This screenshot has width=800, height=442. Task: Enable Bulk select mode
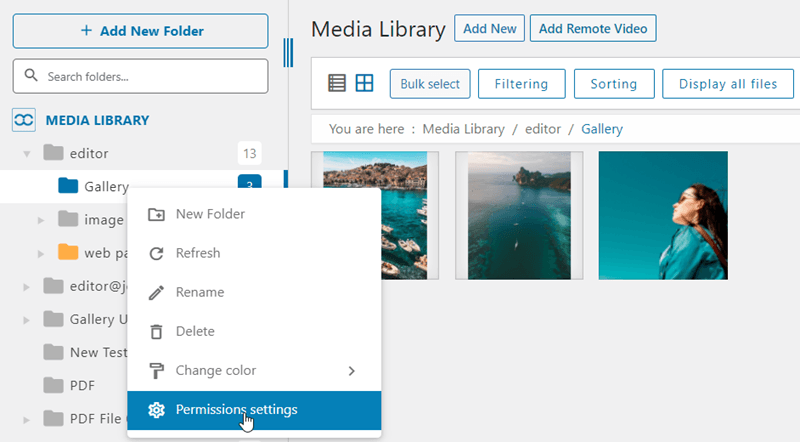pyautogui.click(x=429, y=84)
